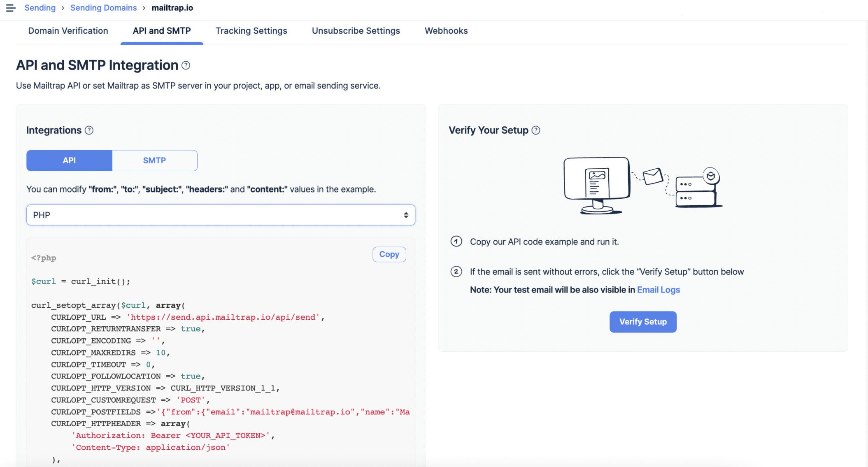Image resolution: width=868 pixels, height=467 pixels.
Task: Open Tracking Settings tab
Action: [x=251, y=31]
